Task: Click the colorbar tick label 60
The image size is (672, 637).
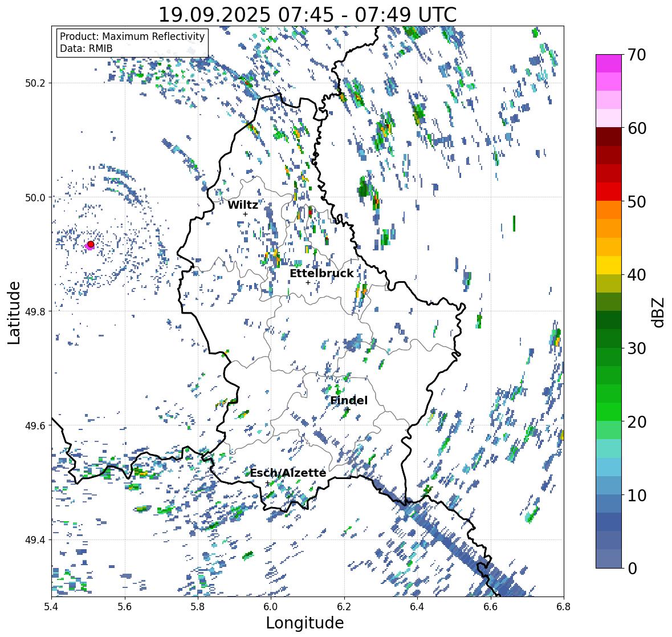Action: (x=637, y=128)
